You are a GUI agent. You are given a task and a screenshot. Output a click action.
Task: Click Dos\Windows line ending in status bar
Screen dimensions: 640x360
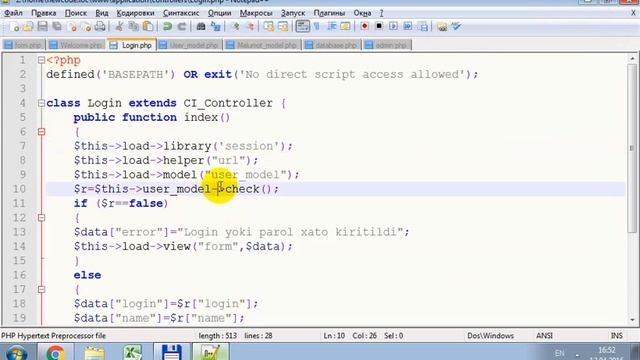(490, 336)
